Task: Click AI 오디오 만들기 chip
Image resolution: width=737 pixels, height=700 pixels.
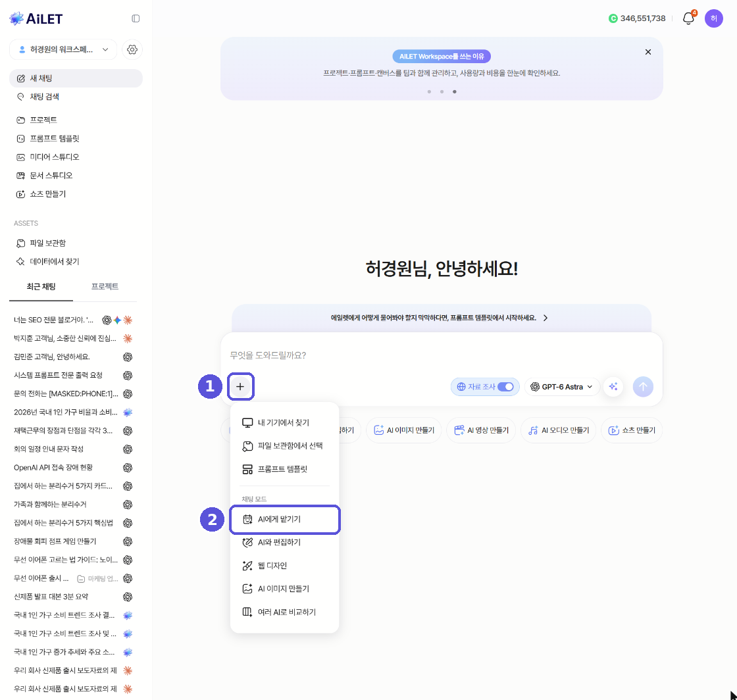Action: 559,430
